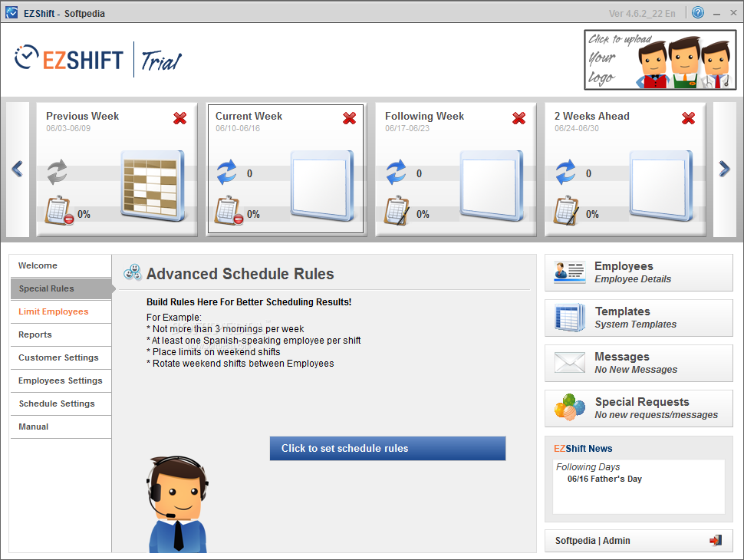This screenshot has height=560, width=744.
Task: Click the Softpedia | Admin user label
Action: (x=593, y=541)
